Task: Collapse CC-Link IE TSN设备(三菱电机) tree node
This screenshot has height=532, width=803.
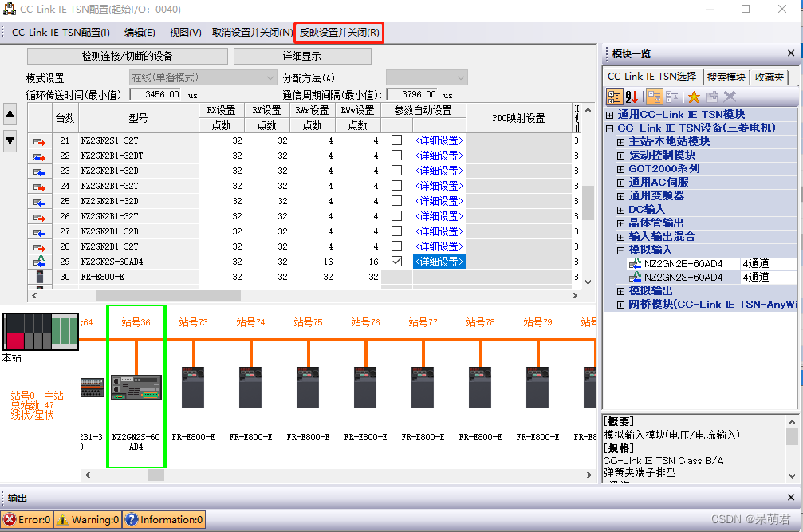Action: click(609, 128)
